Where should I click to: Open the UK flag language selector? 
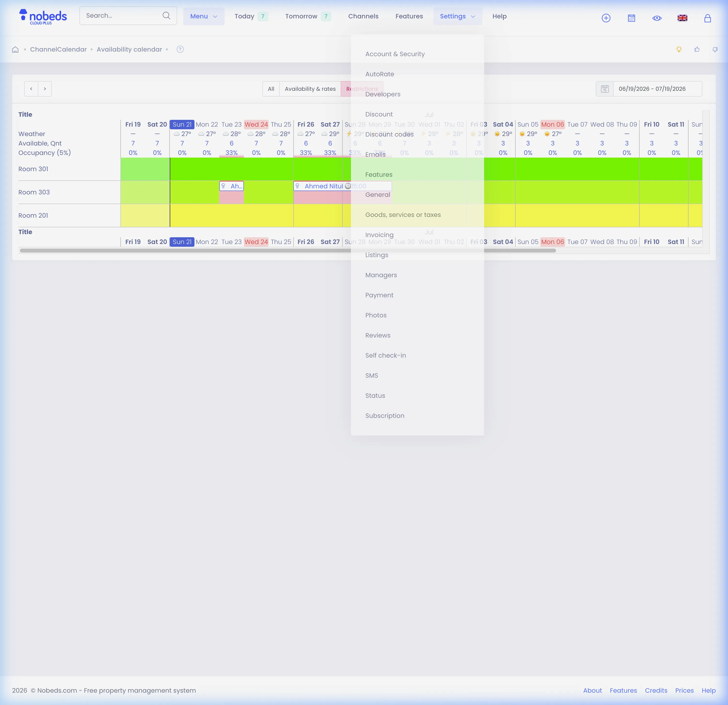682,18
